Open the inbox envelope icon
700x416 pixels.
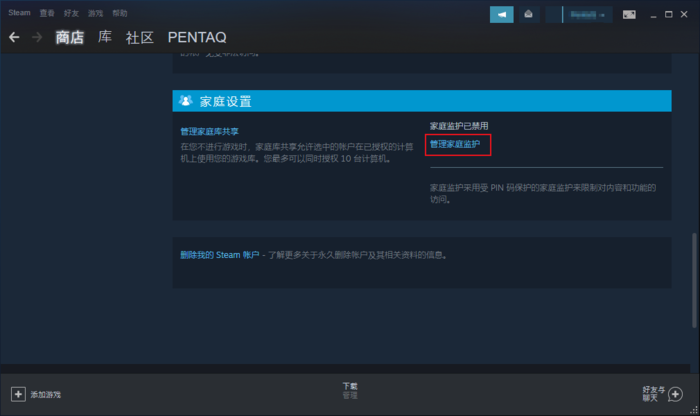(x=529, y=15)
